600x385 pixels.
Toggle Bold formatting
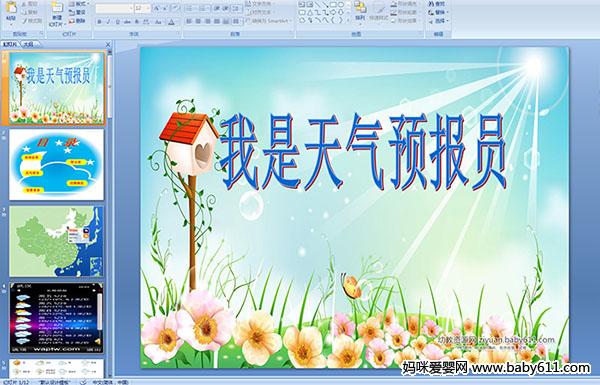click(x=99, y=22)
